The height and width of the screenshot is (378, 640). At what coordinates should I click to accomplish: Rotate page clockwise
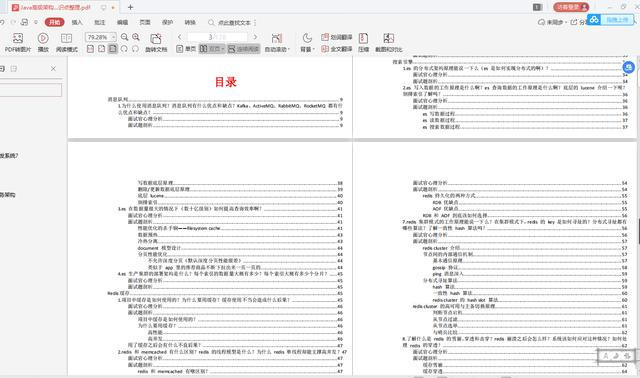tap(135, 49)
